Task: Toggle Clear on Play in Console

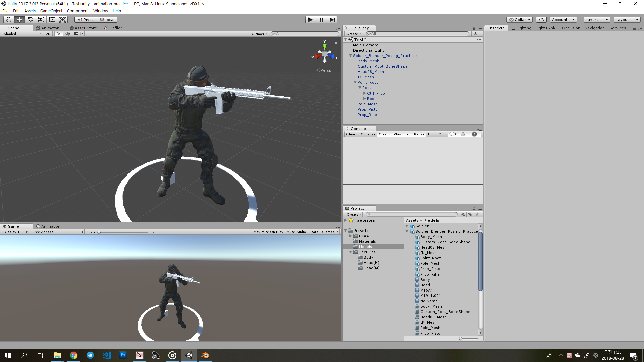Action: [x=390, y=134]
